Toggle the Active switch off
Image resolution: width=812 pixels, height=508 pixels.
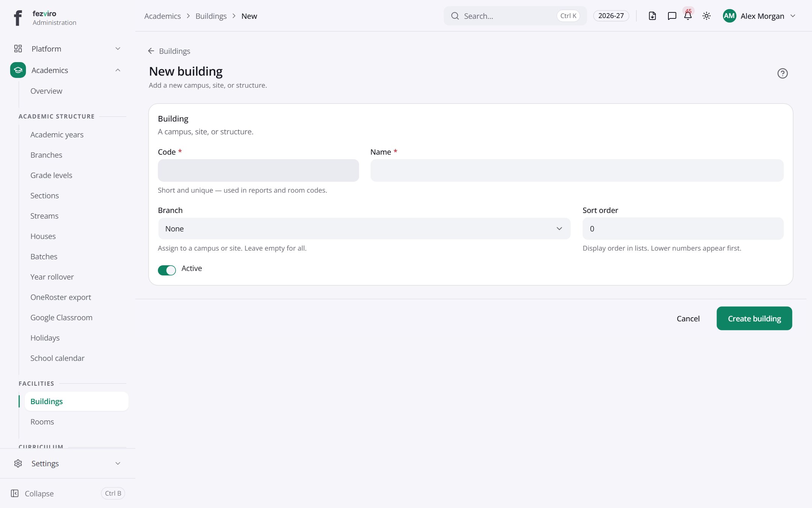pyautogui.click(x=167, y=270)
